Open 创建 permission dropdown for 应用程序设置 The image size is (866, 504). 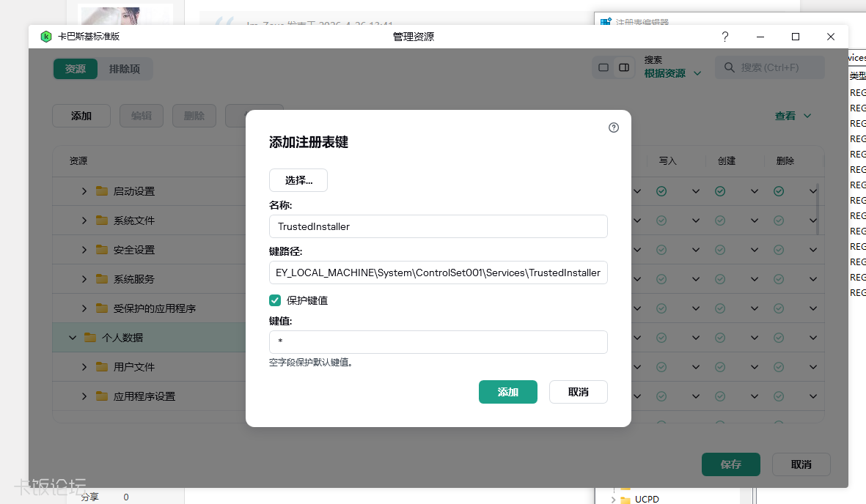(755, 396)
